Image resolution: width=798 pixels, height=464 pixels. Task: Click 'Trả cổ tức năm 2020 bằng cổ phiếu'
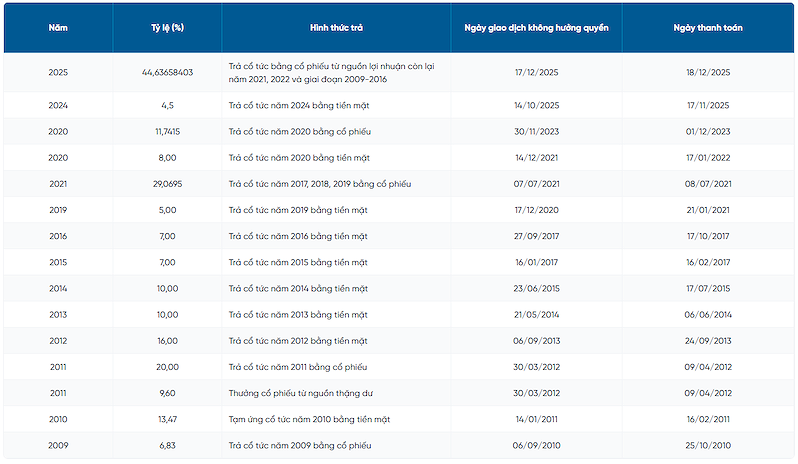(x=300, y=132)
